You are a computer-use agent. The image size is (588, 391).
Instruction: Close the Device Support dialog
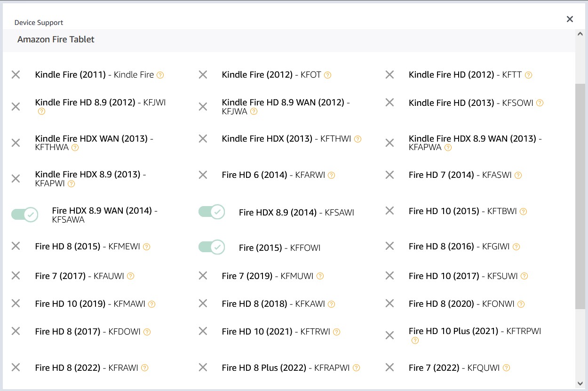(x=570, y=19)
